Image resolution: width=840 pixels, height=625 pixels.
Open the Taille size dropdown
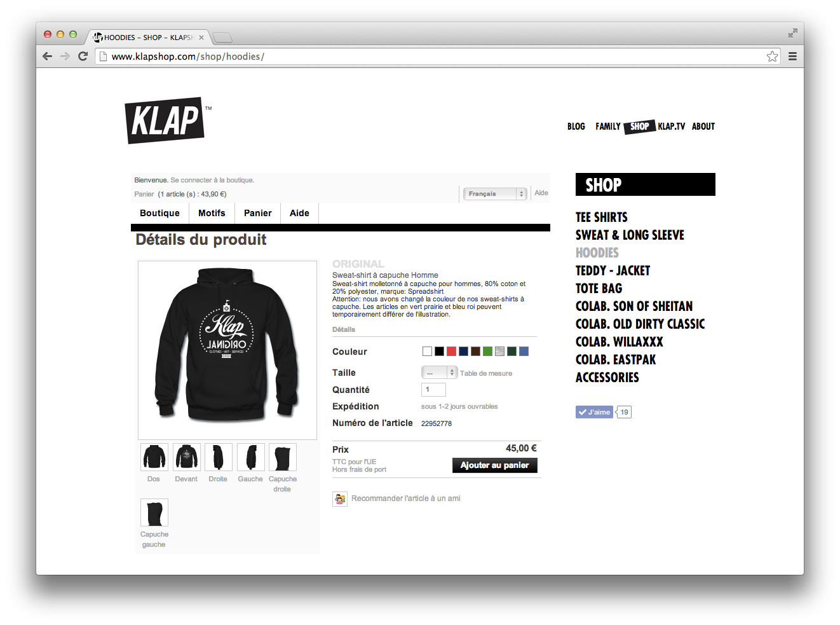[439, 373]
